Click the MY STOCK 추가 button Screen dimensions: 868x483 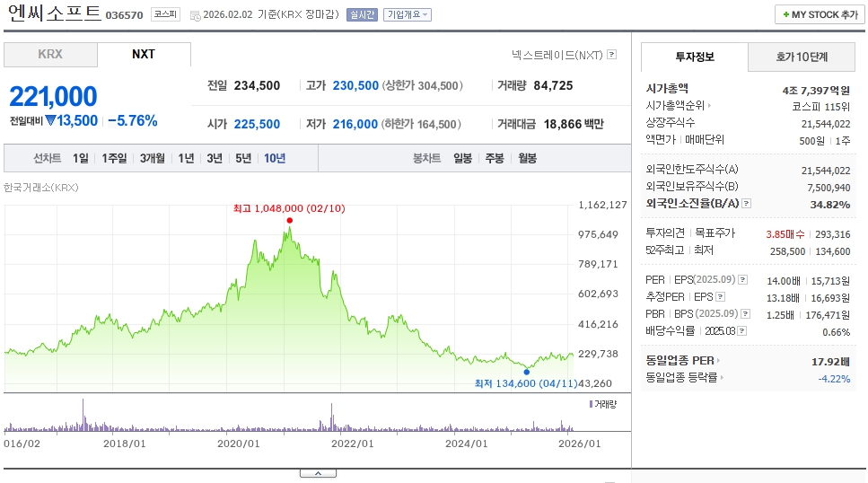click(820, 15)
